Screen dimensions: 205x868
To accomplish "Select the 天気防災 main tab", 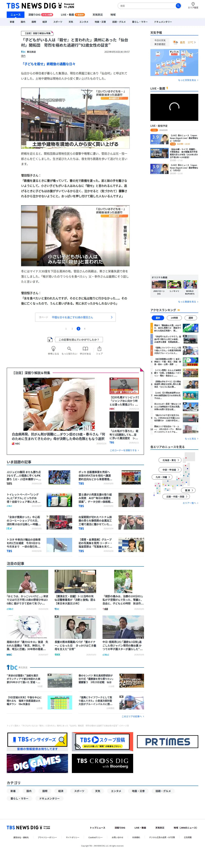I will [x=98, y=15].
